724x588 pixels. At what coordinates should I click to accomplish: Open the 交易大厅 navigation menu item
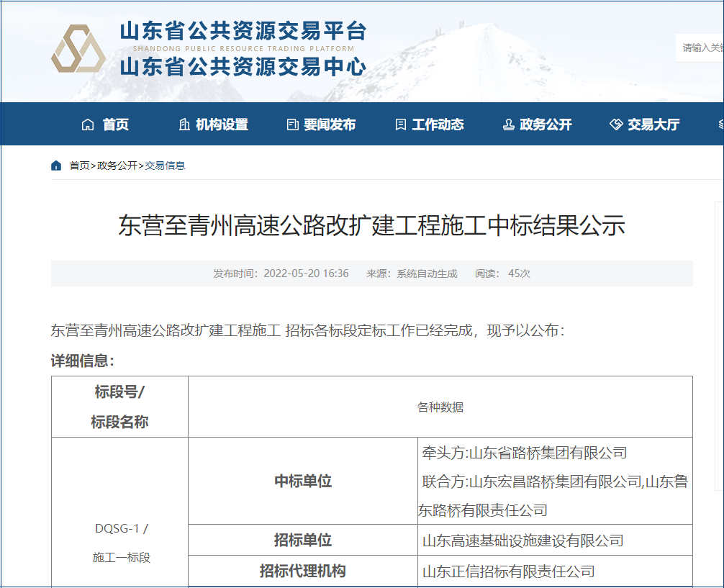point(653,125)
